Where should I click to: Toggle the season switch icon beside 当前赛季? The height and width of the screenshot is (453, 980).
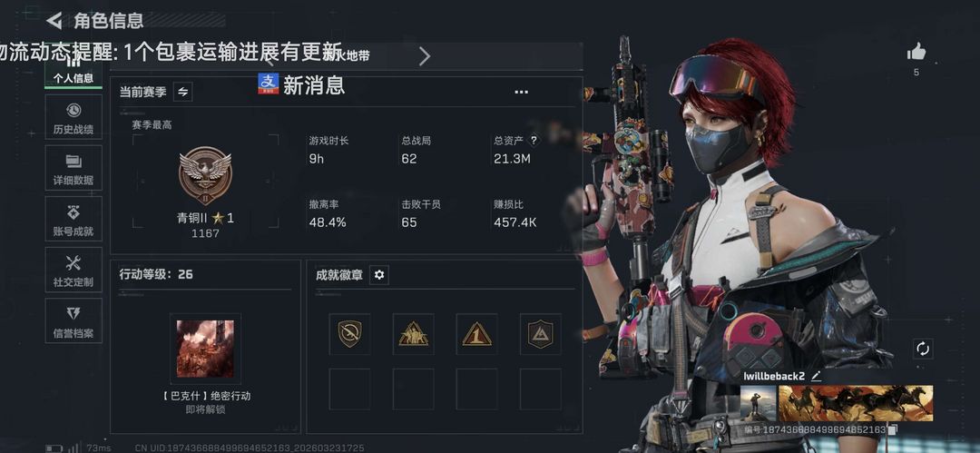182,92
